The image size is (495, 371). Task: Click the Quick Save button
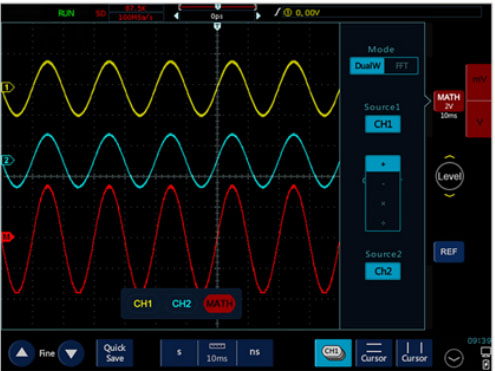tap(115, 353)
